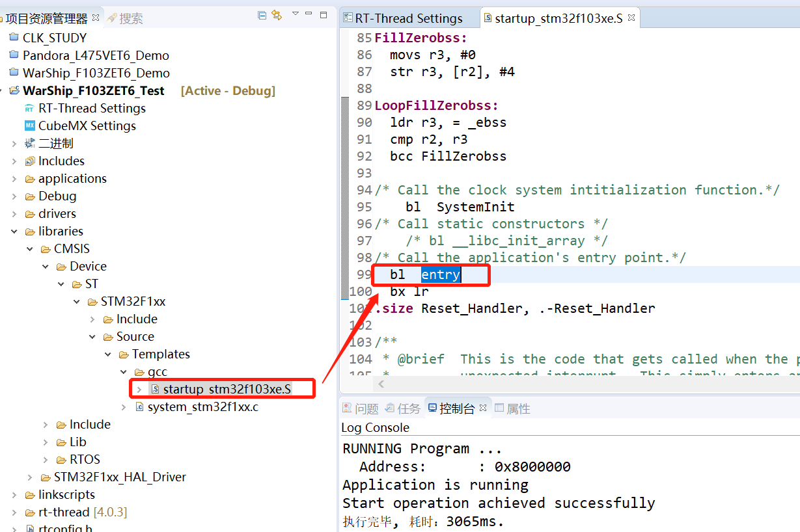Switch to RT-Thread Settings editor tab

(x=408, y=18)
